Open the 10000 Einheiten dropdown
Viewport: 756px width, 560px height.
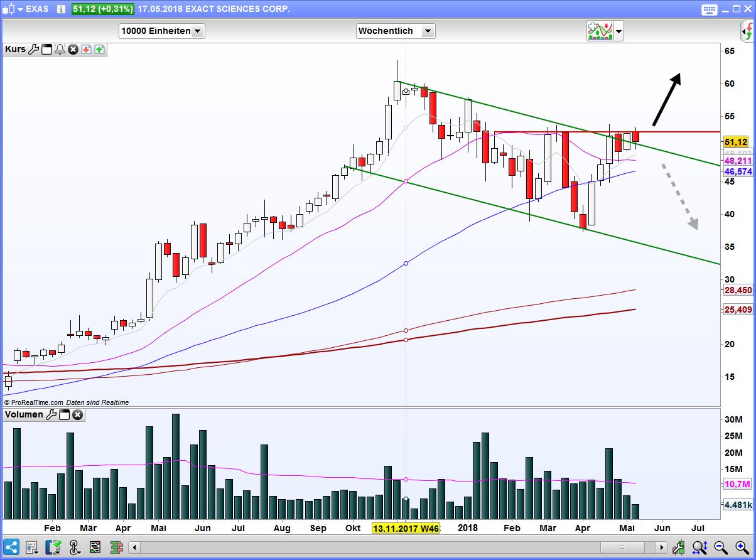point(161,31)
